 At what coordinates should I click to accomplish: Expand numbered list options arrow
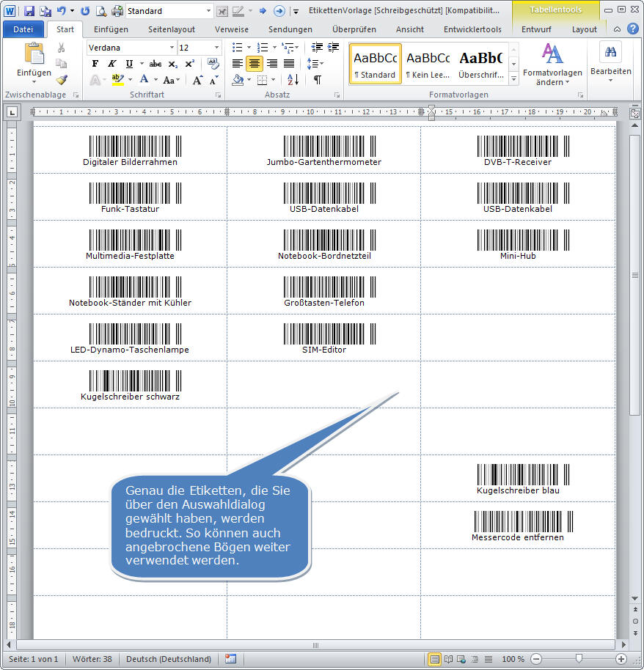[x=274, y=48]
